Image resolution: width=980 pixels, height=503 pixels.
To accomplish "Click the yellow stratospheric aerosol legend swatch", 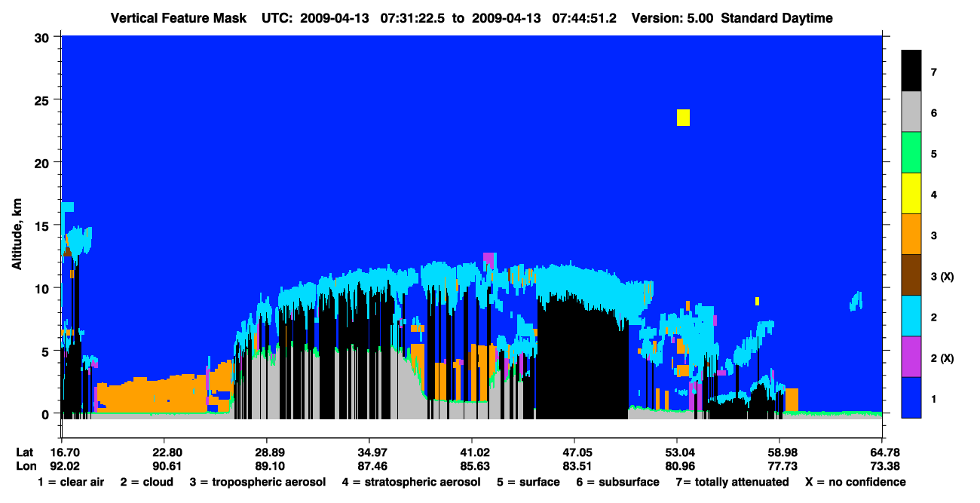I will pos(911,194).
